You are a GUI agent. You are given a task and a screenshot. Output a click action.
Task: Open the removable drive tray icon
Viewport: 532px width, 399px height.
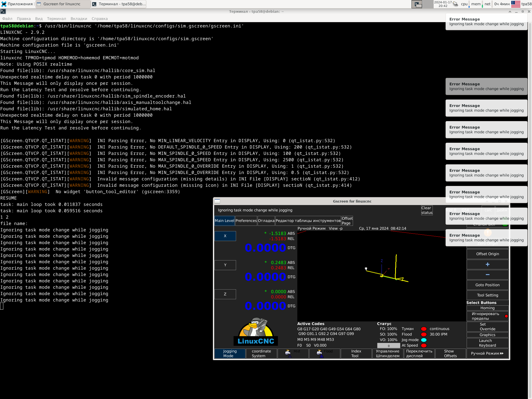tap(455, 4)
